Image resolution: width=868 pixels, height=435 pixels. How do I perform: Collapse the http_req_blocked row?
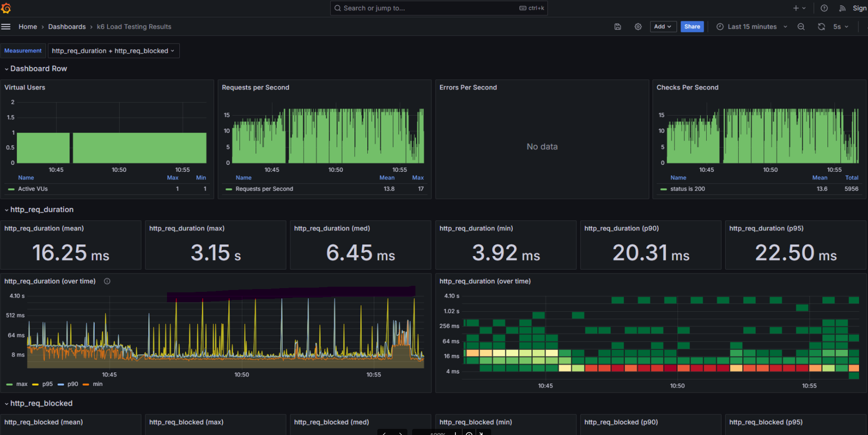39,403
